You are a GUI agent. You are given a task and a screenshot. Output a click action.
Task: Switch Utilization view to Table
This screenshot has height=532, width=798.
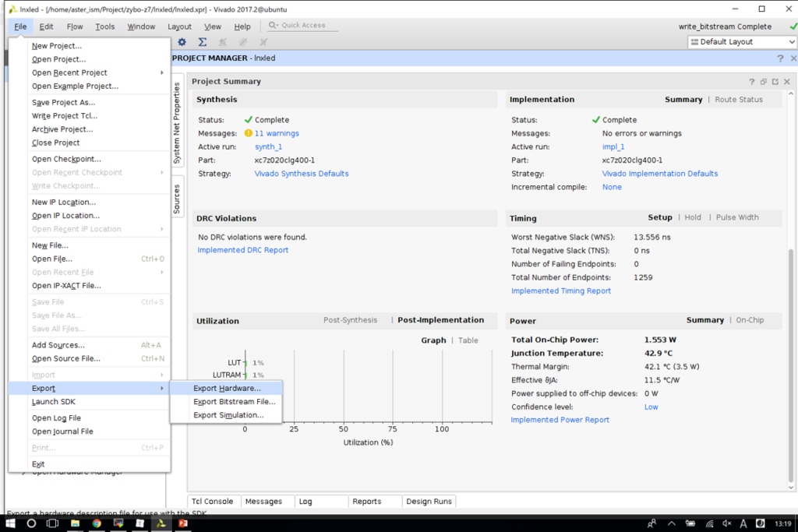pyautogui.click(x=468, y=340)
